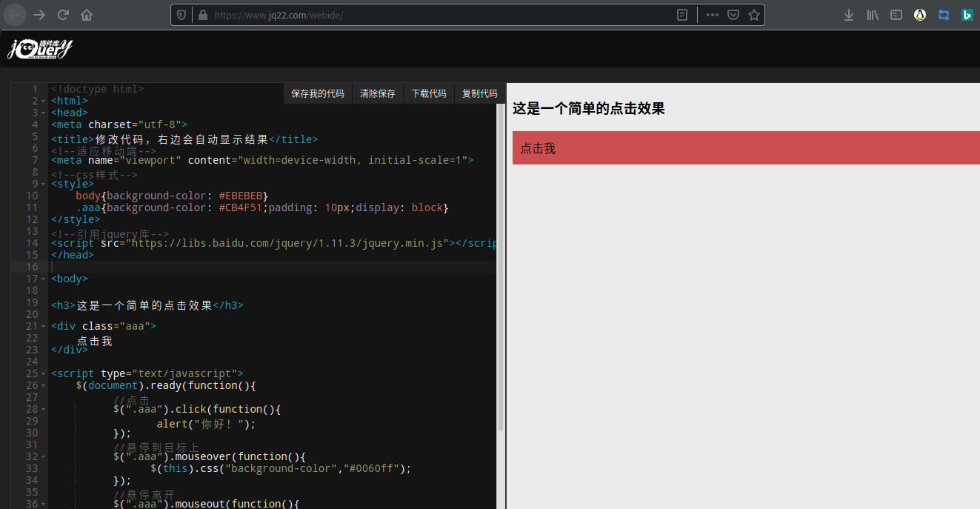
Task: Go back to the previous page
Action: (15, 15)
